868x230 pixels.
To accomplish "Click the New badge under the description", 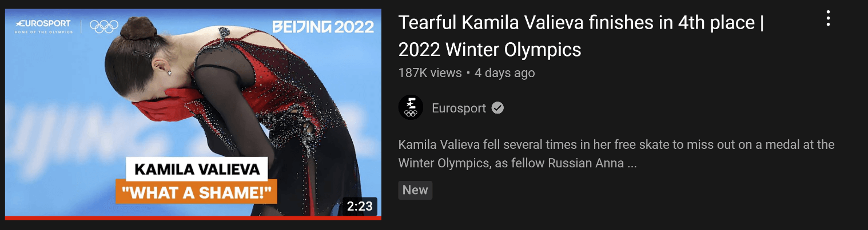I will 415,190.
